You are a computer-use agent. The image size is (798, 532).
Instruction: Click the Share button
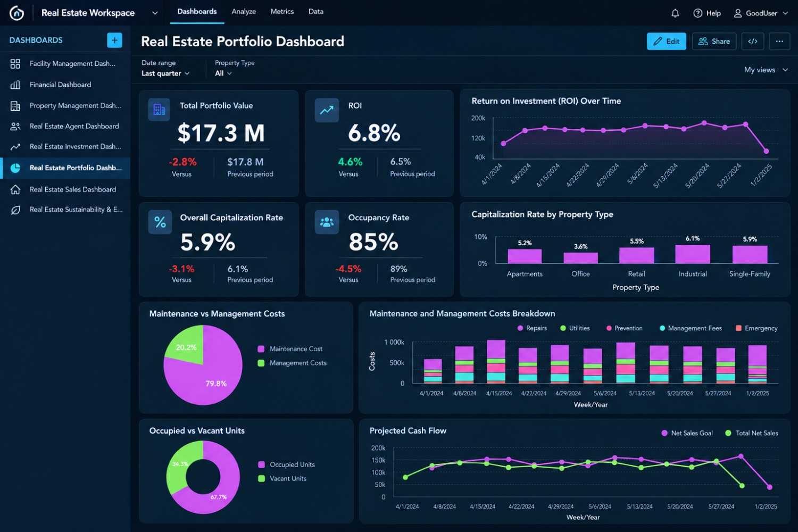click(x=714, y=41)
